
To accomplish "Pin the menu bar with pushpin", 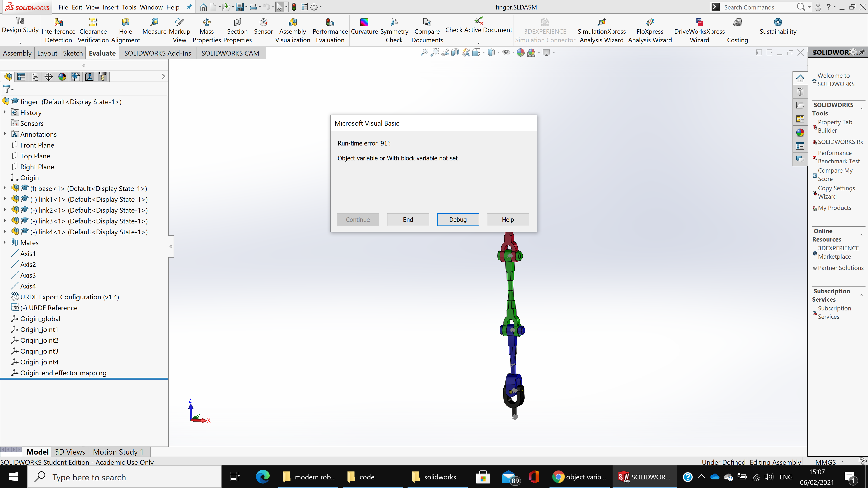I will [189, 7].
